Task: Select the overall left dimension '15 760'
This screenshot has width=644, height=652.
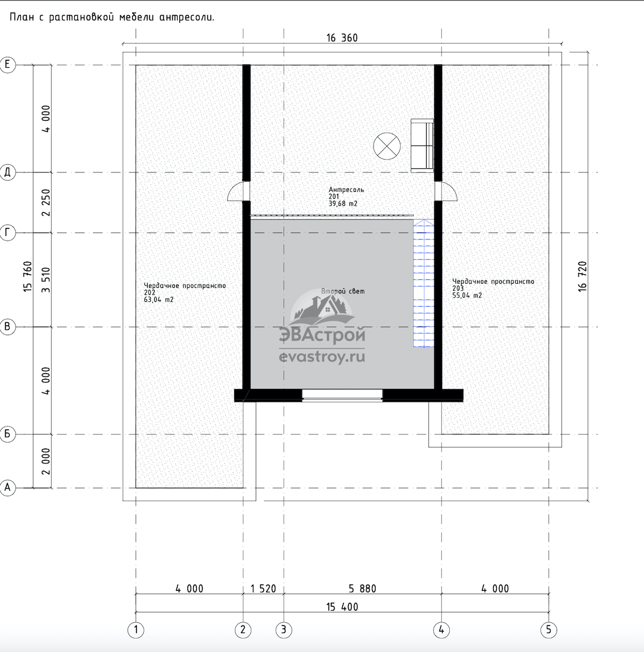Action: [28, 277]
